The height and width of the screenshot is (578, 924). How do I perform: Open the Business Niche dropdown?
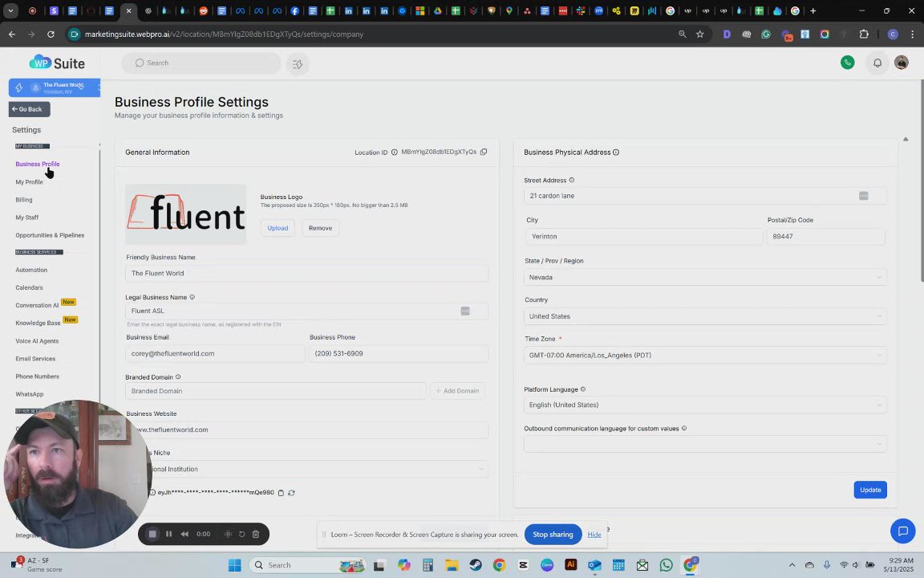[306, 469]
